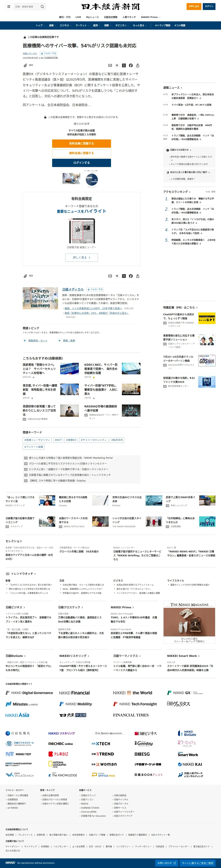The width and height of the screenshot is (221, 868).
Task: Click サイトに関するご意見ご要望 footer button
Action: (x=197, y=863)
